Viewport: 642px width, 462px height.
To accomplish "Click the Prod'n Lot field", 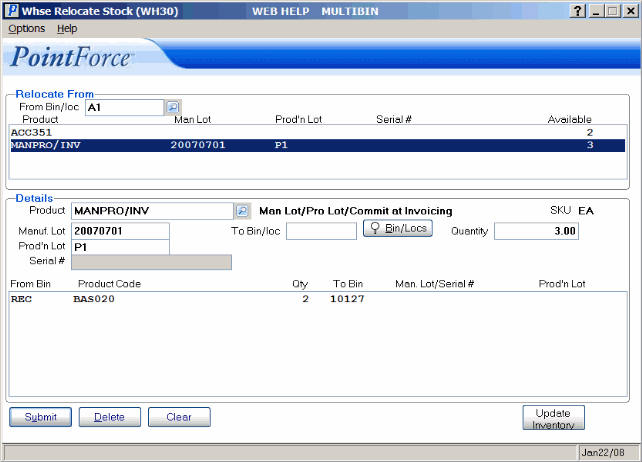I will pos(120,247).
